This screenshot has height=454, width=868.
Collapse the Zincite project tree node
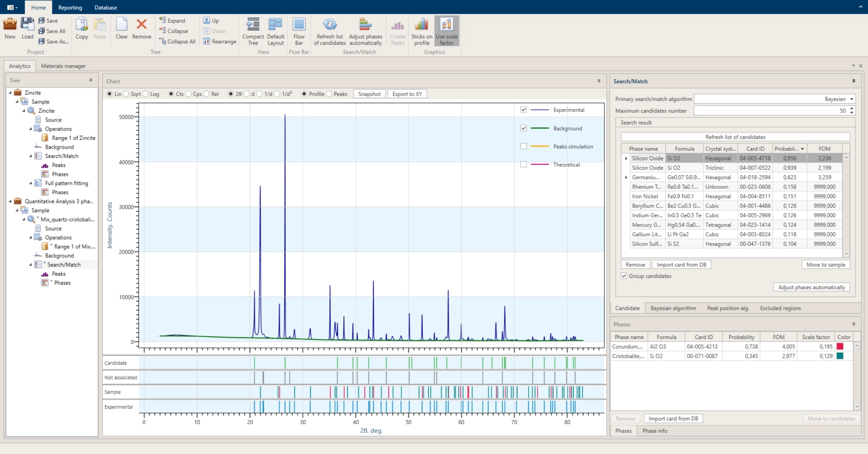10,93
